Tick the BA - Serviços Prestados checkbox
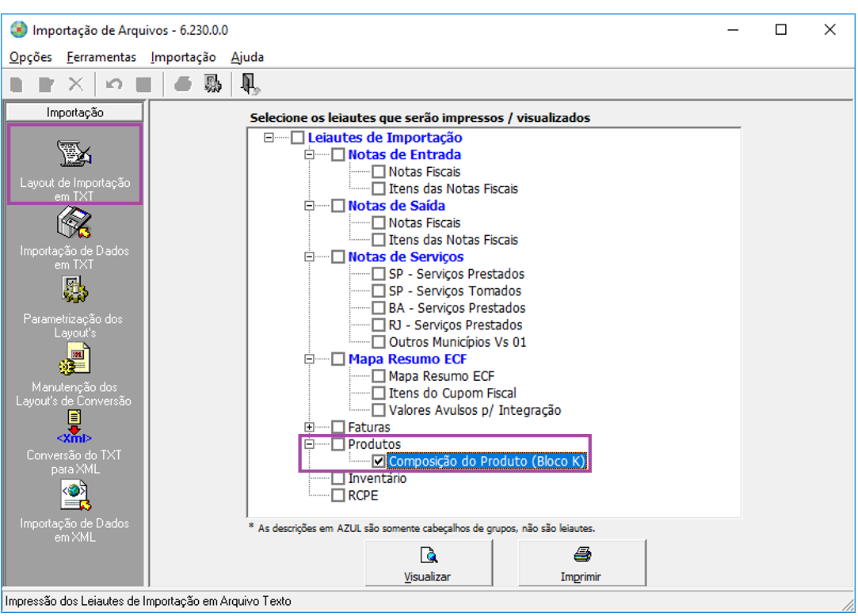858x616 pixels. click(x=379, y=308)
